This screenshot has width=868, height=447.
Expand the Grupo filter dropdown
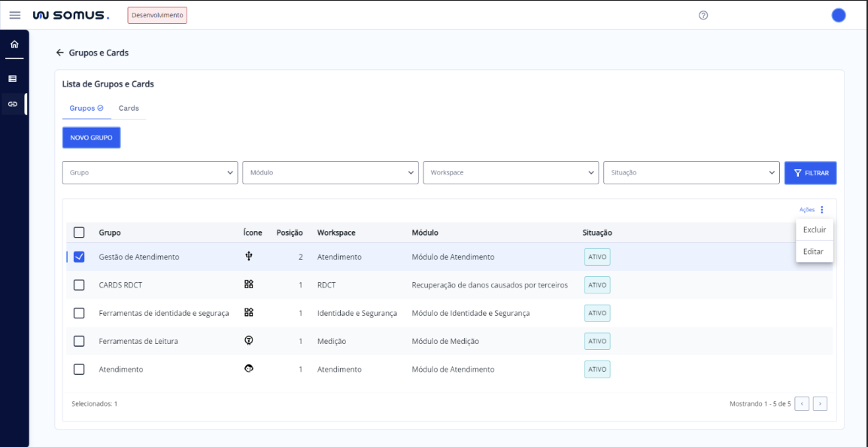[x=150, y=172]
